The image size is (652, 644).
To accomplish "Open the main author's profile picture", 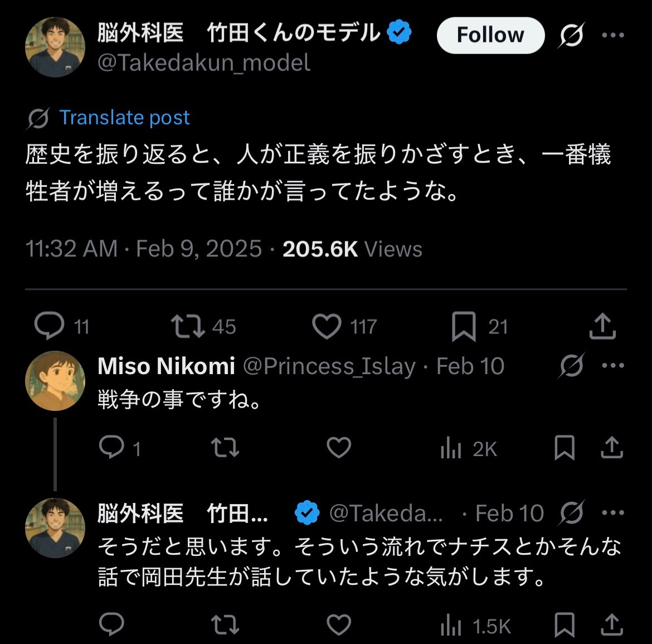I will 55,47.
